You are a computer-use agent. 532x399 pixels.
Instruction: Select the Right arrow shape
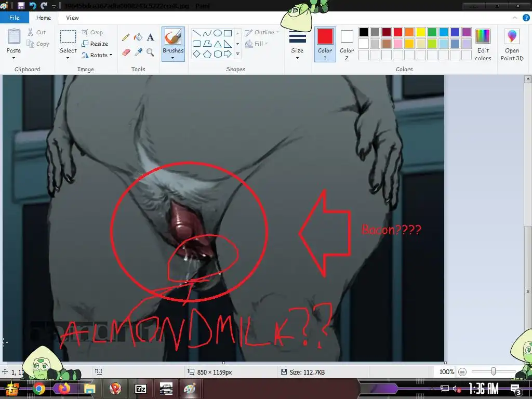pyautogui.click(x=228, y=54)
